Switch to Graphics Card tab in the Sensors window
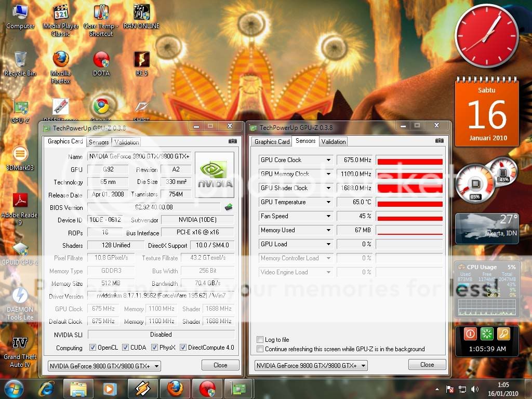This screenshot has width=532, height=399. tap(272, 142)
